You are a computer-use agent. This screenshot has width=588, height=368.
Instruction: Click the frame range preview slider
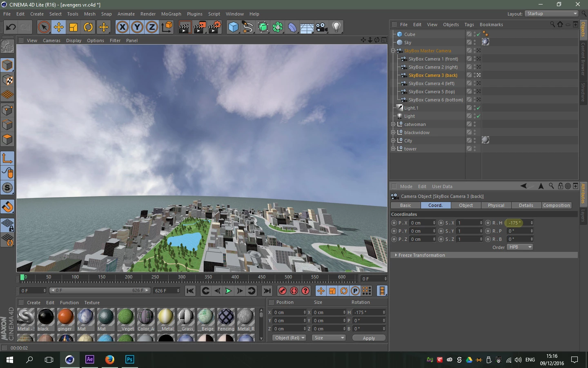tap(100, 290)
